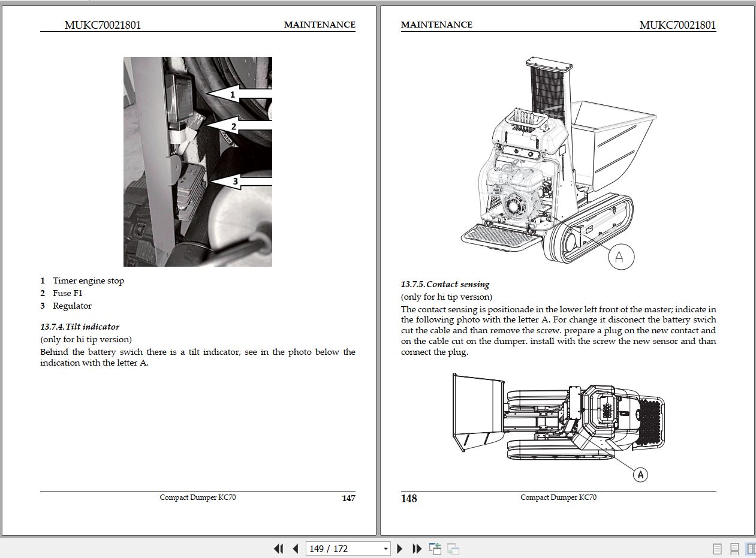
Task: Jump to the last page, 172
Action: (x=416, y=548)
